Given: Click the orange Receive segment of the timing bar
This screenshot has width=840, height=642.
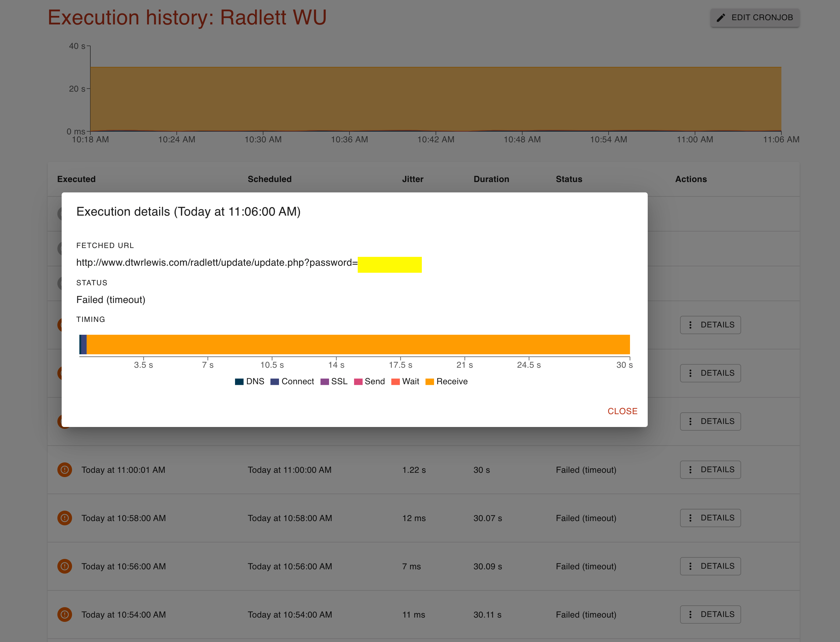Looking at the screenshot, I should pos(358,344).
